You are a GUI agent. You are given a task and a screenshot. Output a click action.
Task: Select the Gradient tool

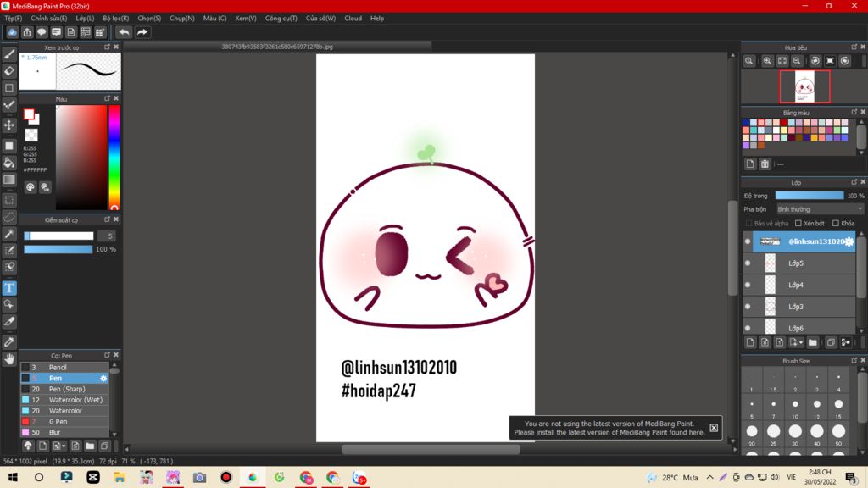[9, 180]
